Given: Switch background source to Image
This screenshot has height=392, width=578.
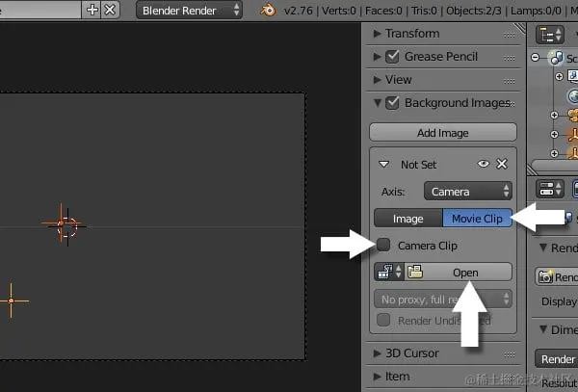Looking at the screenshot, I should coord(408,219).
